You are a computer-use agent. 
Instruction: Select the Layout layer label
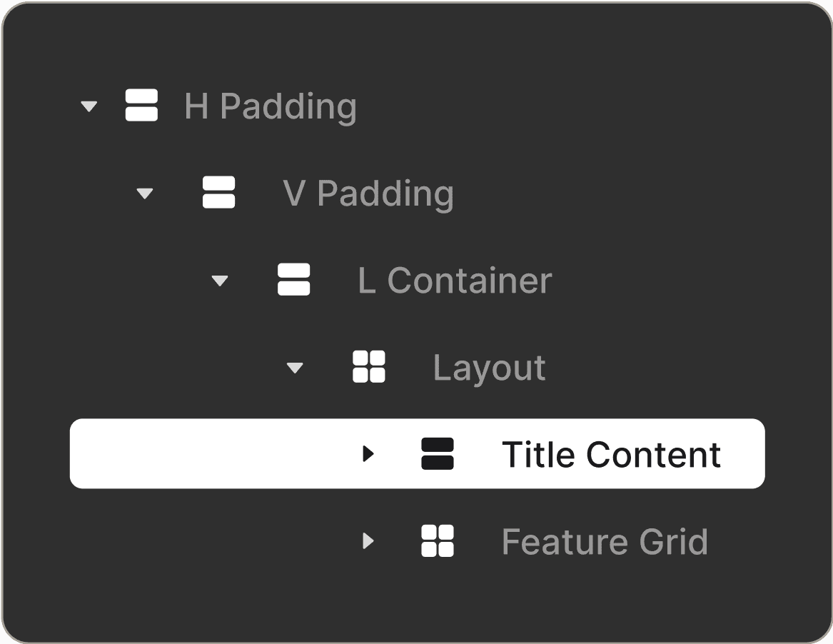pos(489,368)
